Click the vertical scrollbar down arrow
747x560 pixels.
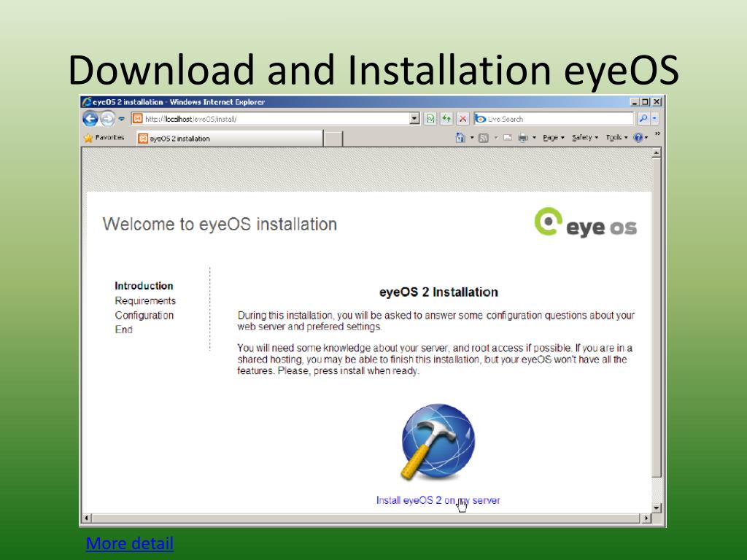click(x=657, y=507)
